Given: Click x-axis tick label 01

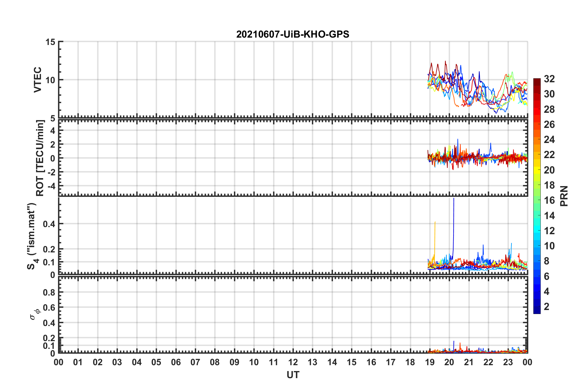Looking at the screenshot, I should pos(78,362).
